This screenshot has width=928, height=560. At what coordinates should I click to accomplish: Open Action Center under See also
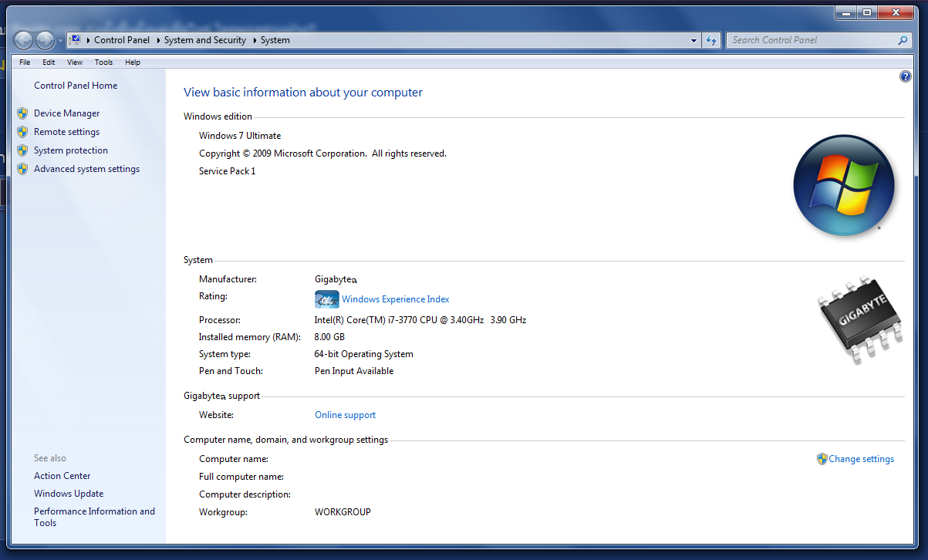pos(62,476)
